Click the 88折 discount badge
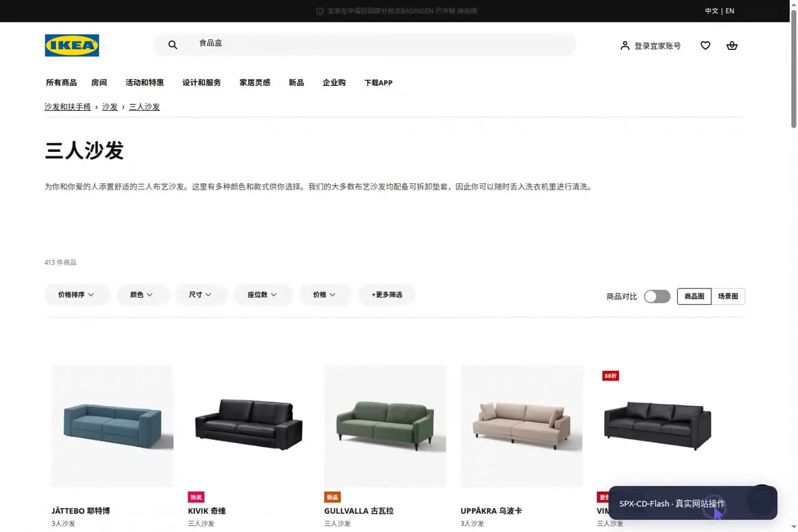Viewport: 798px width, 532px height. 610,376
